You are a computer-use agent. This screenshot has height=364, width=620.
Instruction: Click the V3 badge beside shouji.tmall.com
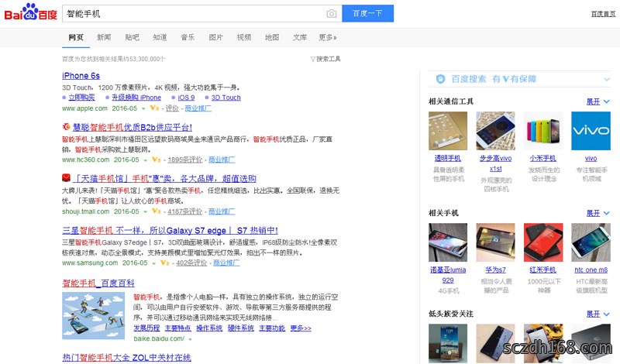157,211
